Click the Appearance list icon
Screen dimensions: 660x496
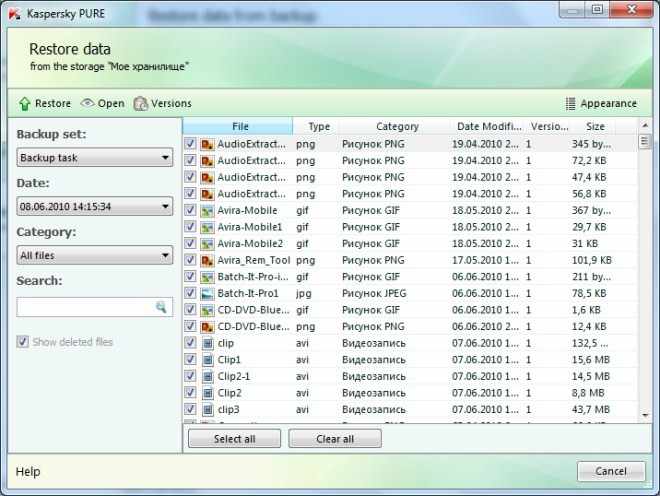pyautogui.click(x=570, y=104)
